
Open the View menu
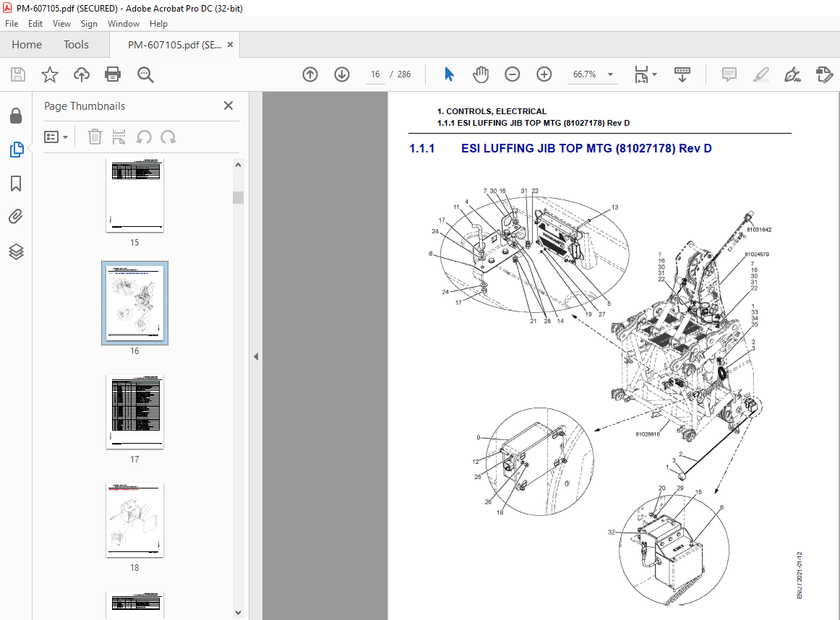(x=61, y=24)
